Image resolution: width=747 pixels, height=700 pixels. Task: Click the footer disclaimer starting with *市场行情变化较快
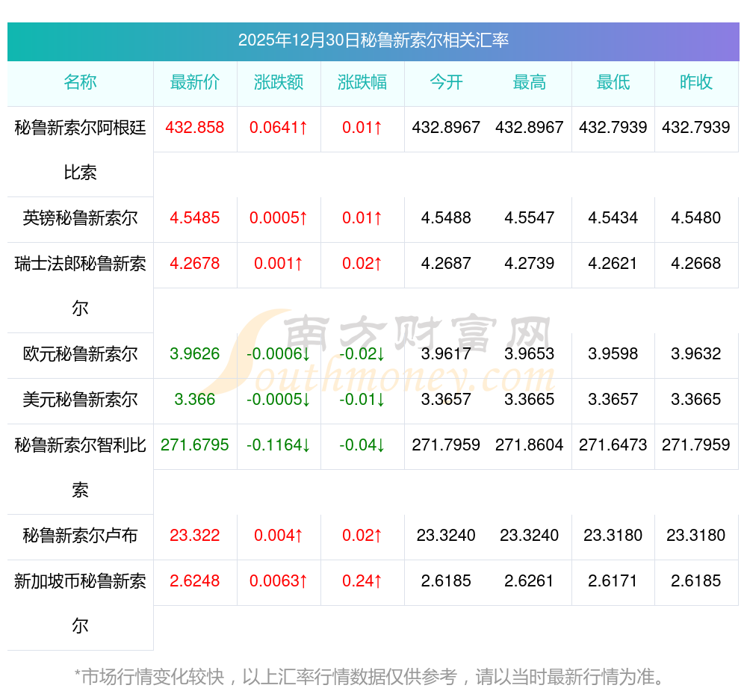point(370,678)
